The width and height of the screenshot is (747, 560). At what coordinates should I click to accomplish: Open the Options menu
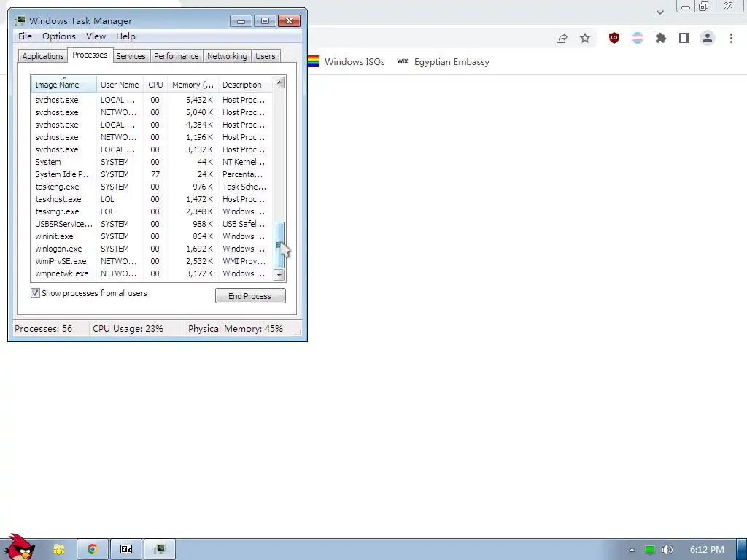pyautogui.click(x=59, y=36)
